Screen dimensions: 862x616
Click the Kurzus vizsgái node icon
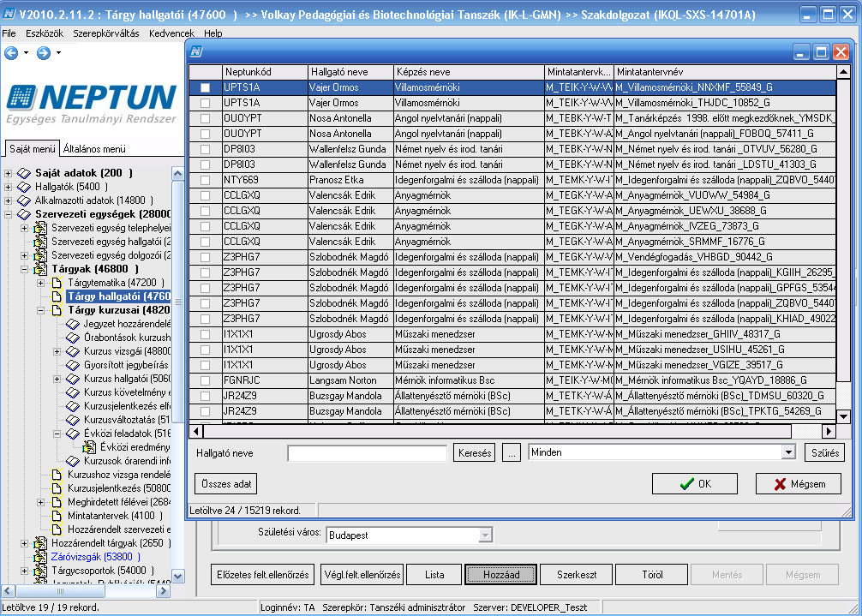(x=73, y=351)
